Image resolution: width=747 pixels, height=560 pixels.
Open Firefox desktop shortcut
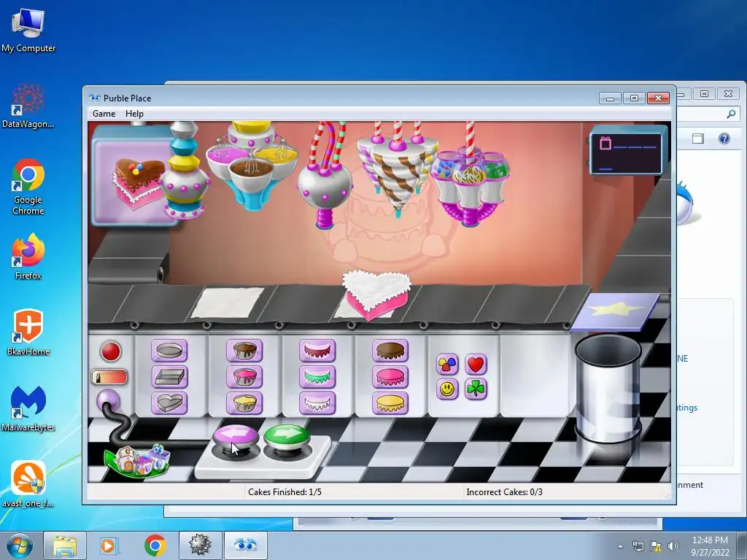pos(28,257)
